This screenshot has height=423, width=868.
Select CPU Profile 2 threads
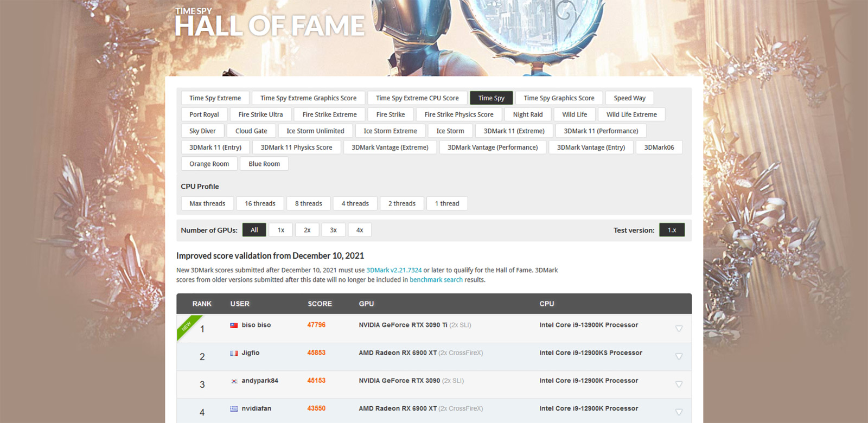(402, 203)
